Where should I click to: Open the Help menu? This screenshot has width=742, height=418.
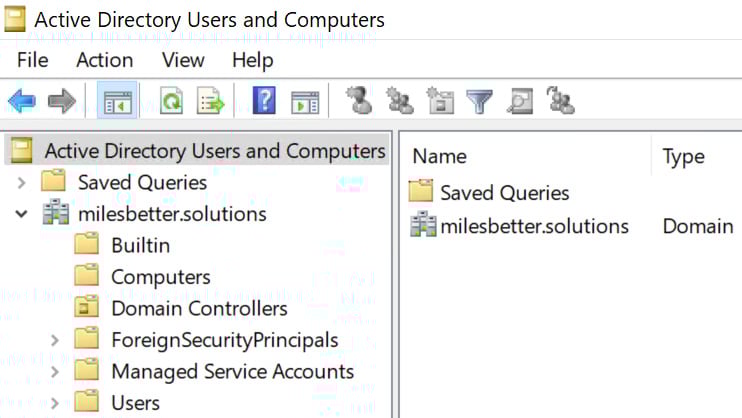[x=253, y=61]
